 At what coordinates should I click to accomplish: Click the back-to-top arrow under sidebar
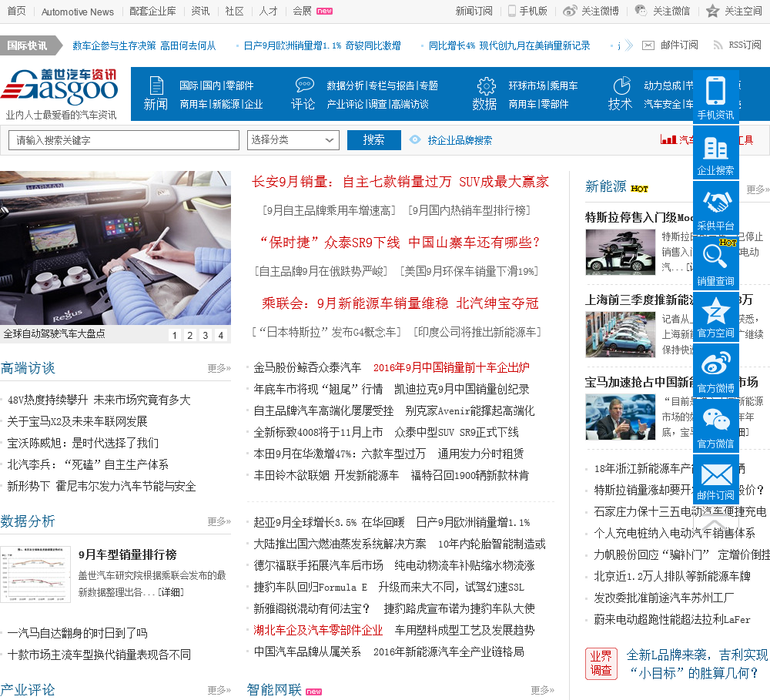tap(715, 524)
